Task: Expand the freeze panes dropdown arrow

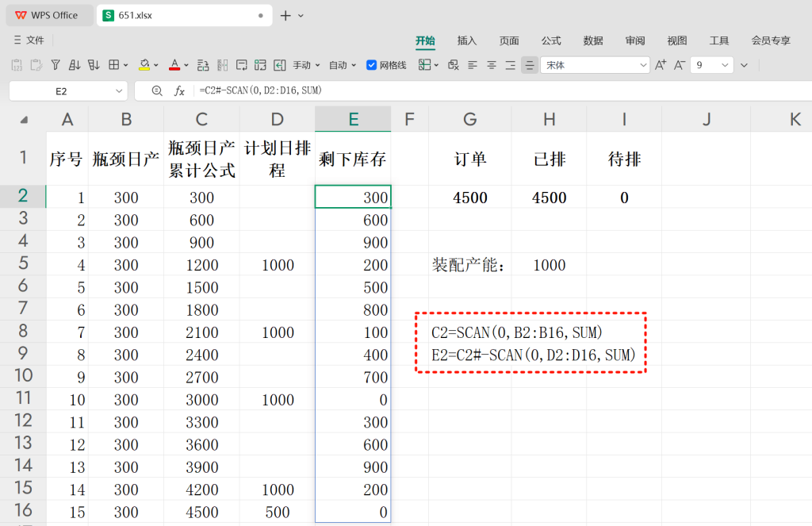Action: (437, 65)
